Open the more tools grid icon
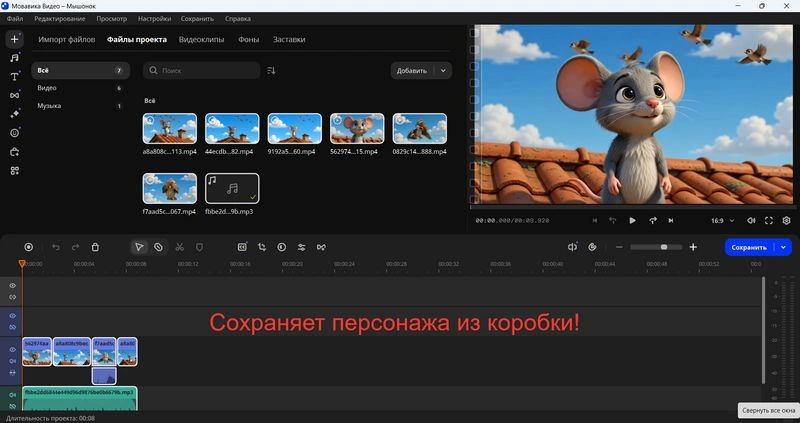The image size is (800, 423). coord(14,170)
